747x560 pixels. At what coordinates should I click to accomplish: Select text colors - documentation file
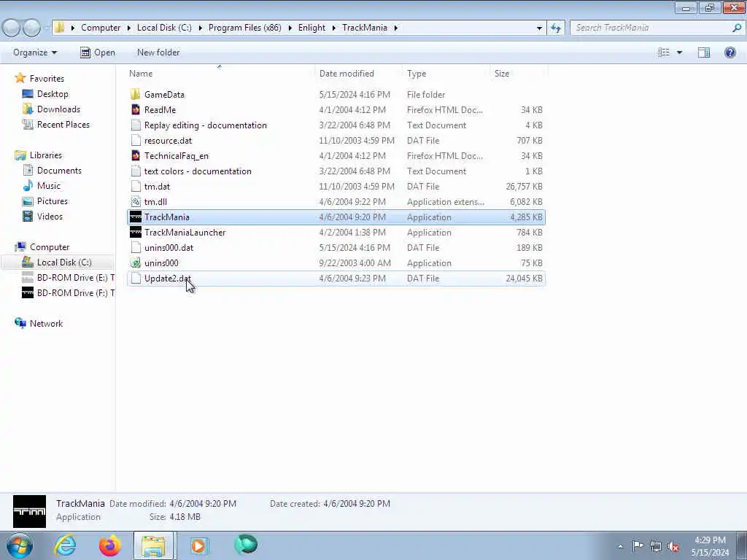198,171
